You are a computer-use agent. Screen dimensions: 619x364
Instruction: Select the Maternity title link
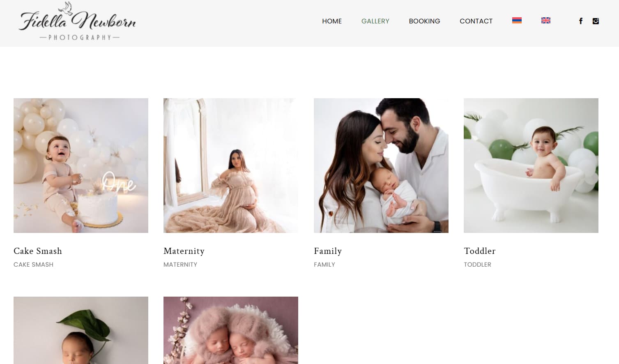pyautogui.click(x=184, y=251)
